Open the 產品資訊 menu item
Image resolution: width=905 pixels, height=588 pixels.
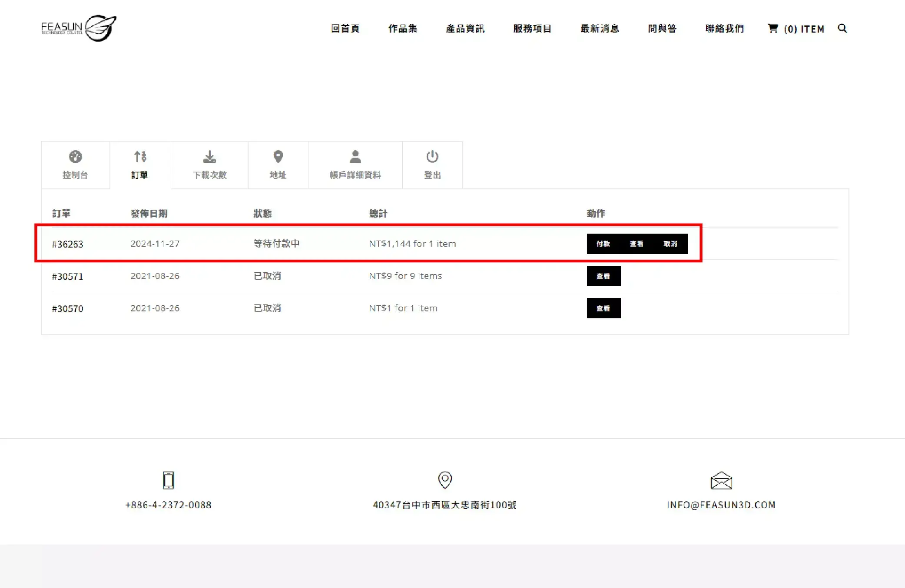pyautogui.click(x=465, y=28)
